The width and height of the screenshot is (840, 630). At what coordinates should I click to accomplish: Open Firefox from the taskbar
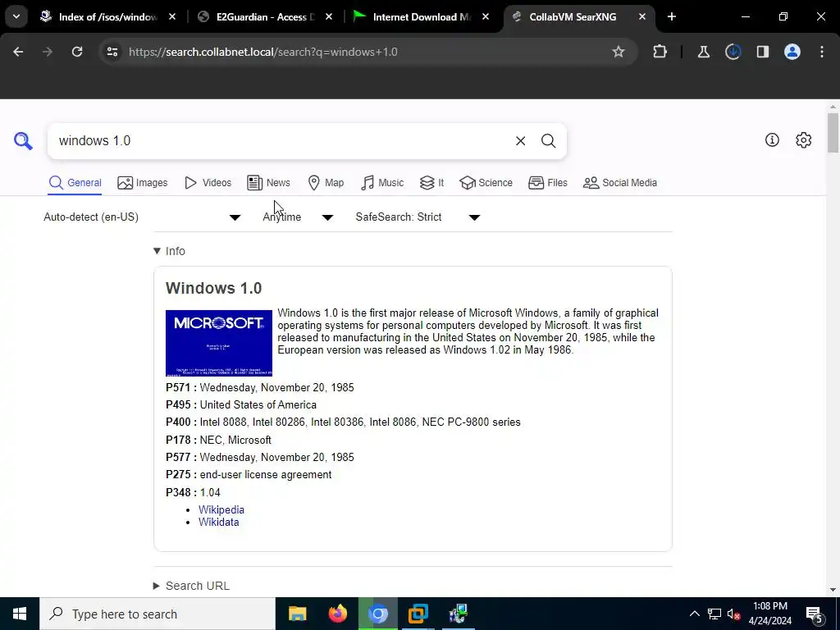tap(337, 614)
